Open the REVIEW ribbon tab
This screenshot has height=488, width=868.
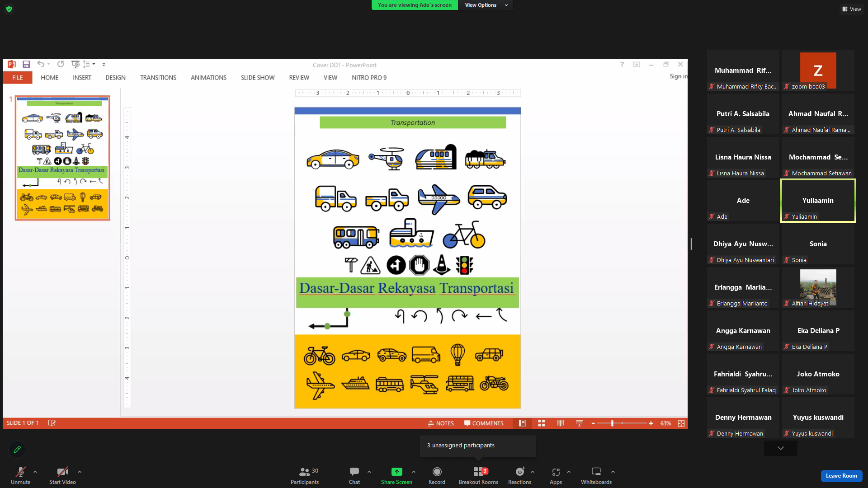(299, 78)
